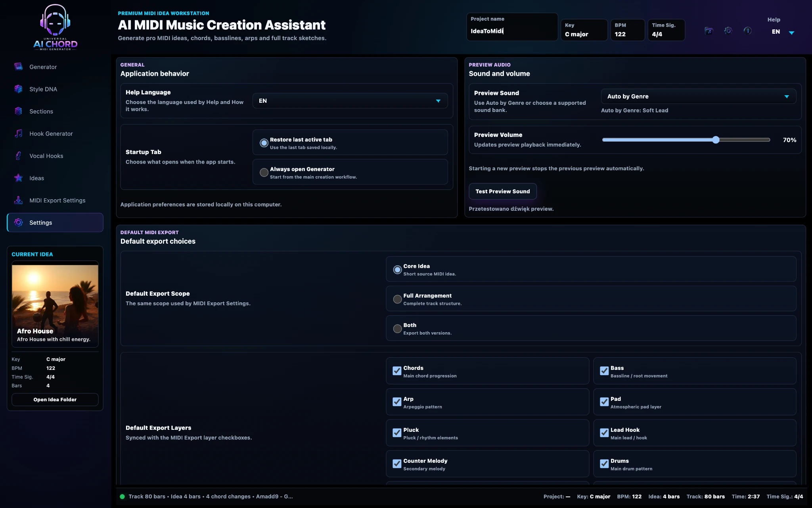Click Test Preview Sound button
The height and width of the screenshot is (508, 812).
503,191
